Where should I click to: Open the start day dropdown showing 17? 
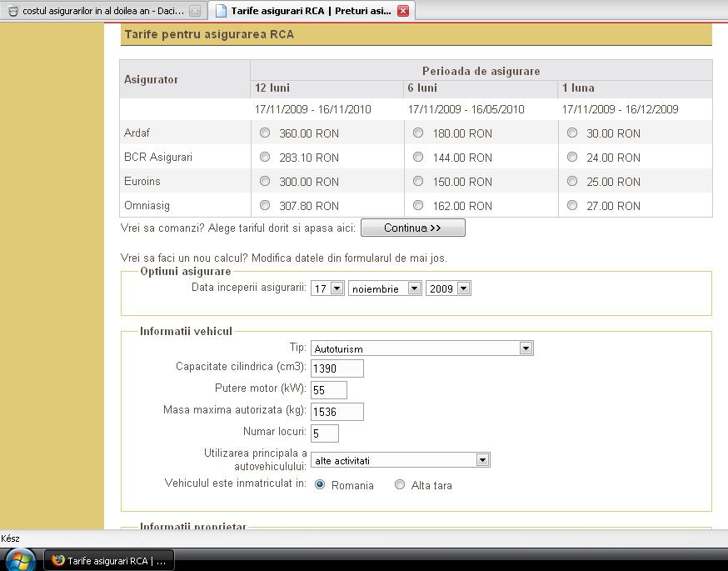pyautogui.click(x=337, y=288)
